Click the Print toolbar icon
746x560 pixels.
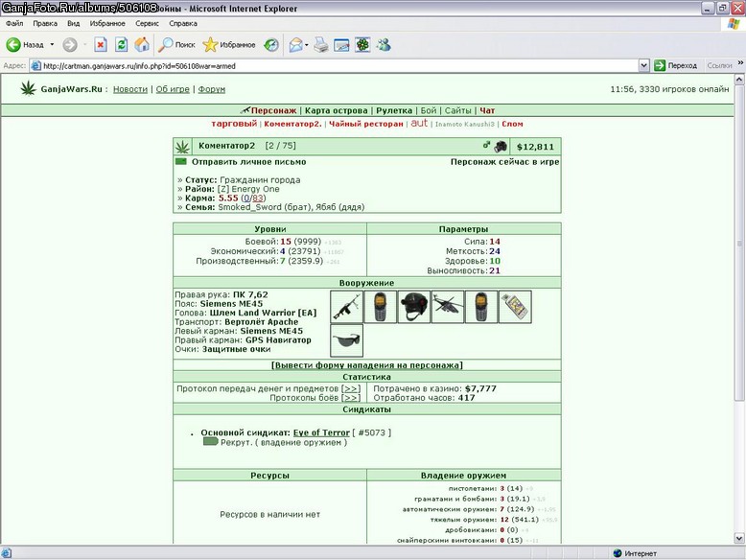coord(321,45)
